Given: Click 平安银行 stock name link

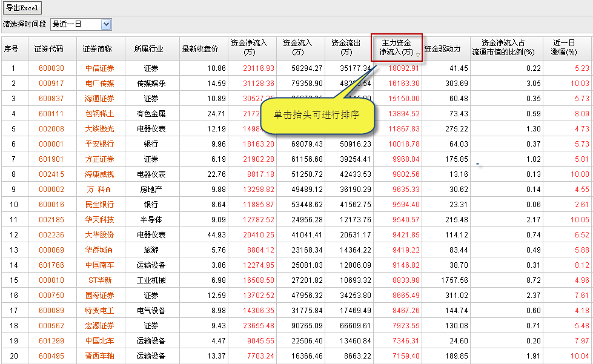Looking at the screenshot, I should click(99, 144).
